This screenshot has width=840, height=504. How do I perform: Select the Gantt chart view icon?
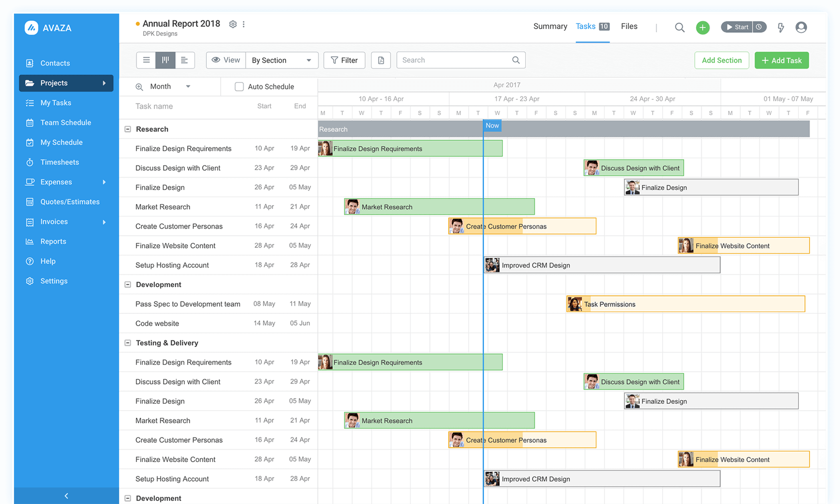[x=165, y=60]
